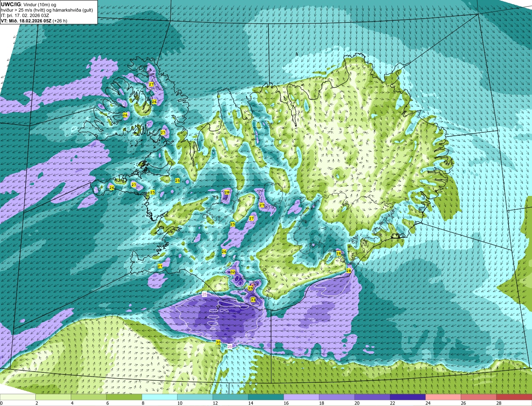Image resolution: width=532 pixels, height=406 pixels.
Task: Click the legend tick label 20
Action: click(357, 403)
